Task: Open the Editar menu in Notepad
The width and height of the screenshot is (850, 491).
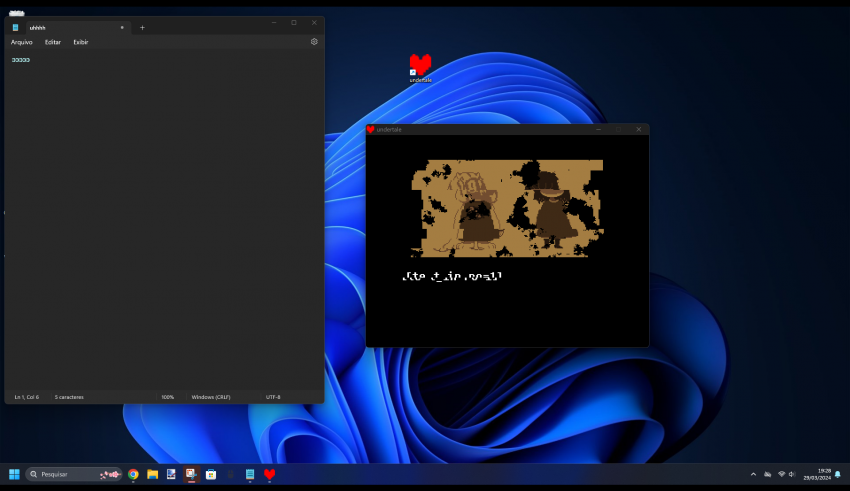Action: coord(53,42)
